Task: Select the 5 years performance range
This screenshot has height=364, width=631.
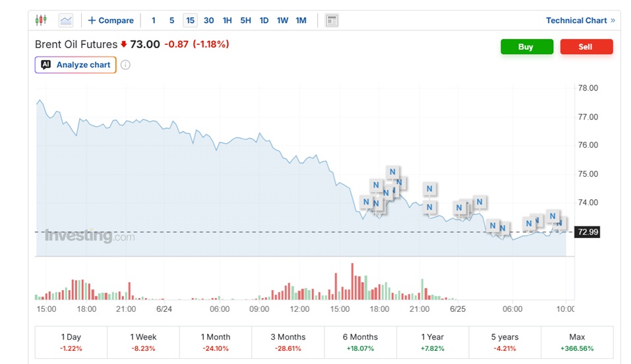Action: point(504,342)
